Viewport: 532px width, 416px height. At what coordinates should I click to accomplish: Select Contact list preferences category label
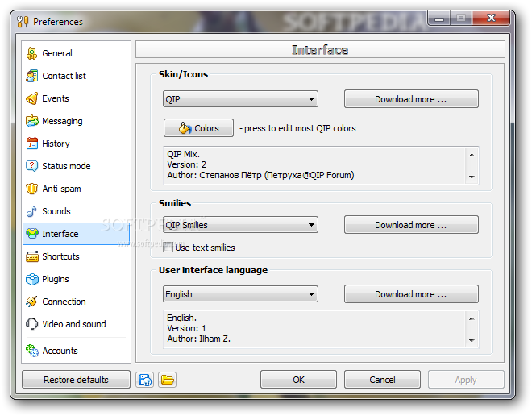tap(64, 76)
